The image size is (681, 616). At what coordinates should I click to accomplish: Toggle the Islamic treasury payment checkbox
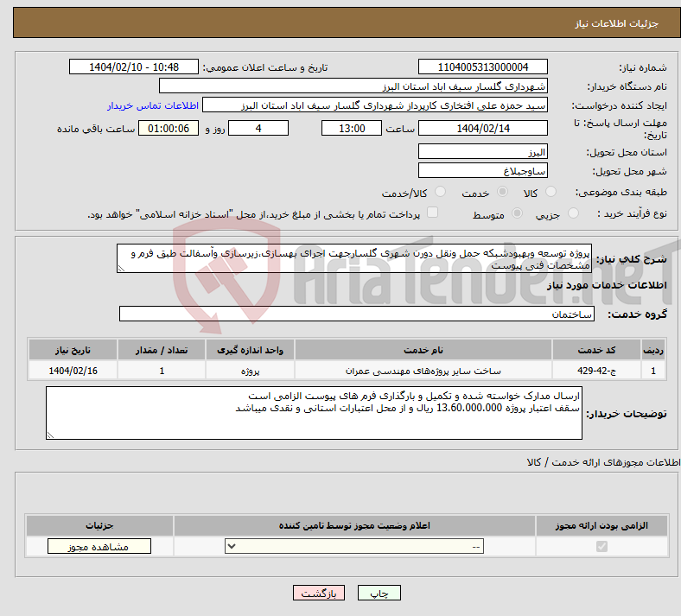(x=432, y=213)
